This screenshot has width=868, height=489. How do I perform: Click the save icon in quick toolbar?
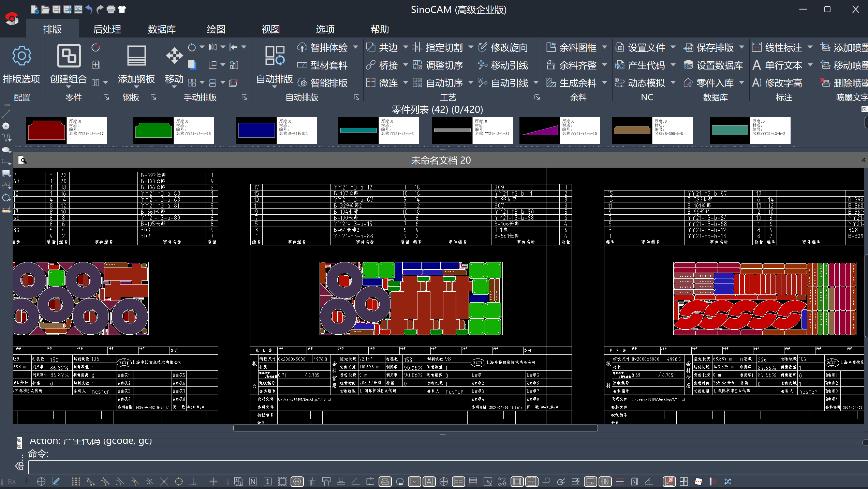coord(57,10)
